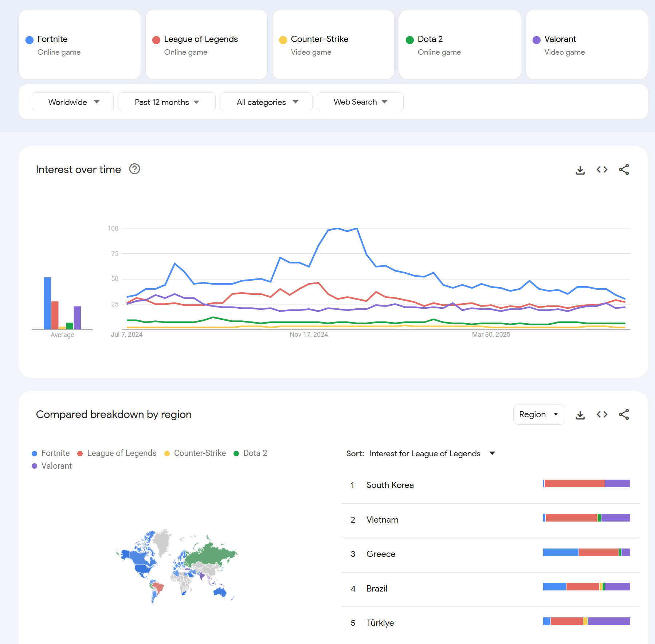Click Valorant in map legend
Image resolution: width=655 pixels, height=644 pixels.
(x=52, y=466)
